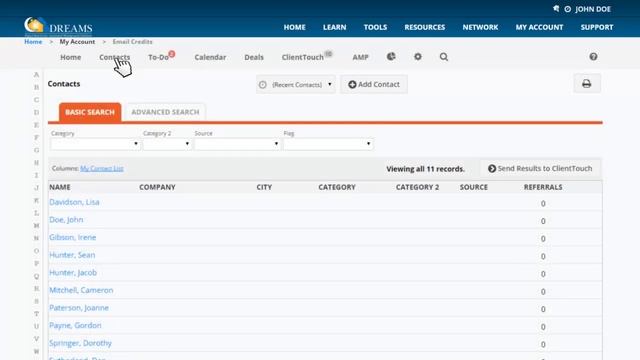Open the Category filter dropdown
This screenshot has width=640, height=360.
point(95,144)
